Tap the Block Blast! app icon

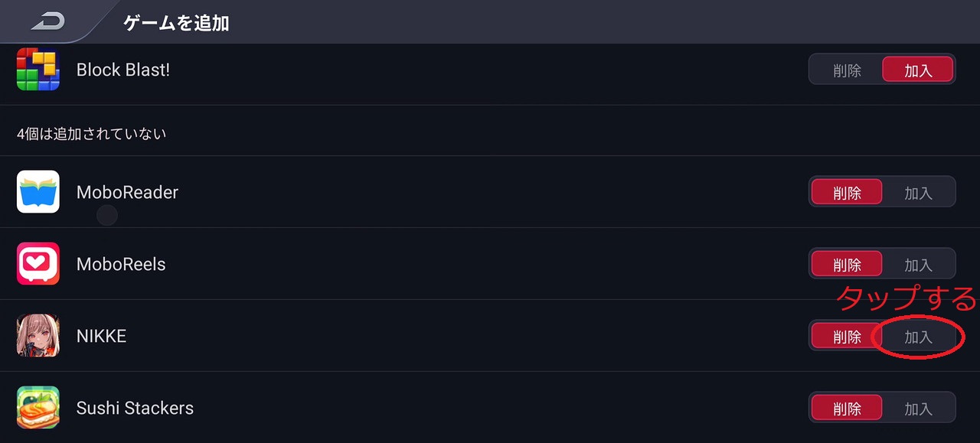38,70
